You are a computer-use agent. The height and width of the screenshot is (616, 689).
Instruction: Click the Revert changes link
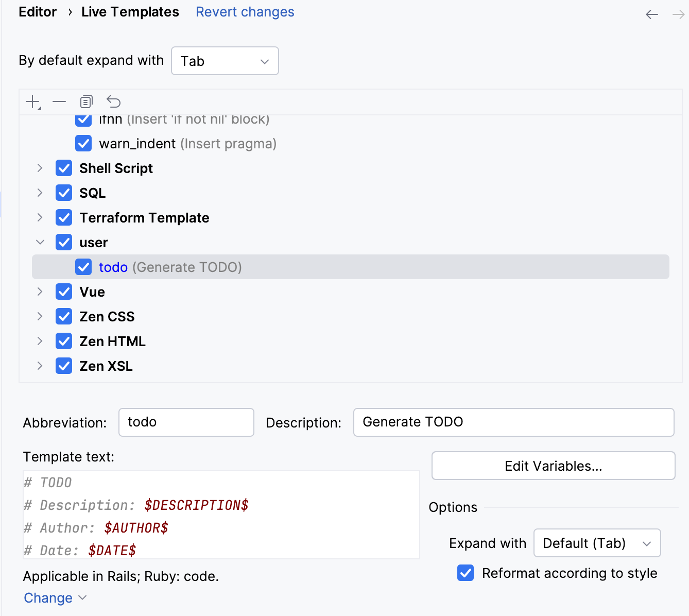tap(245, 12)
